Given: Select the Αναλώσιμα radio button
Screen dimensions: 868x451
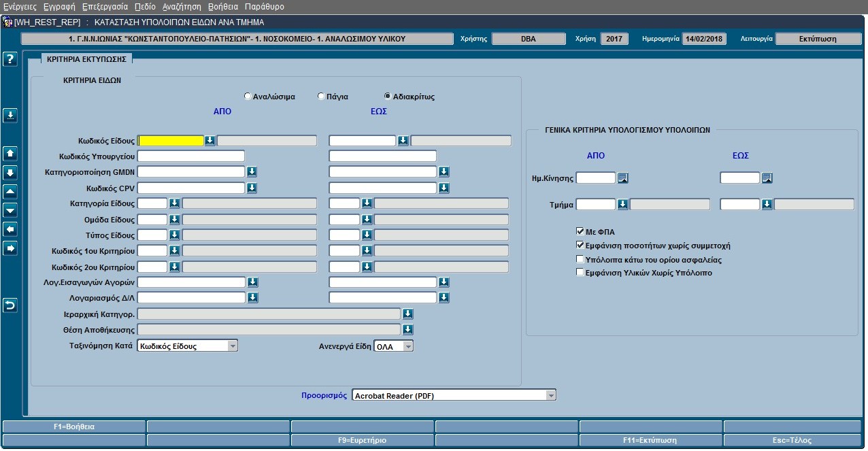Looking at the screenshot, I should point(248,97).
